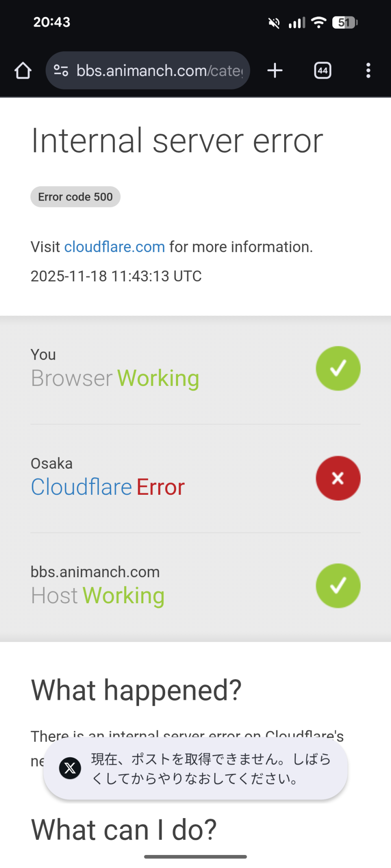391x868 pixels.
Task: Tap the battery indicator showing 51
Action: pyautogui.click(x=345, y=23)
